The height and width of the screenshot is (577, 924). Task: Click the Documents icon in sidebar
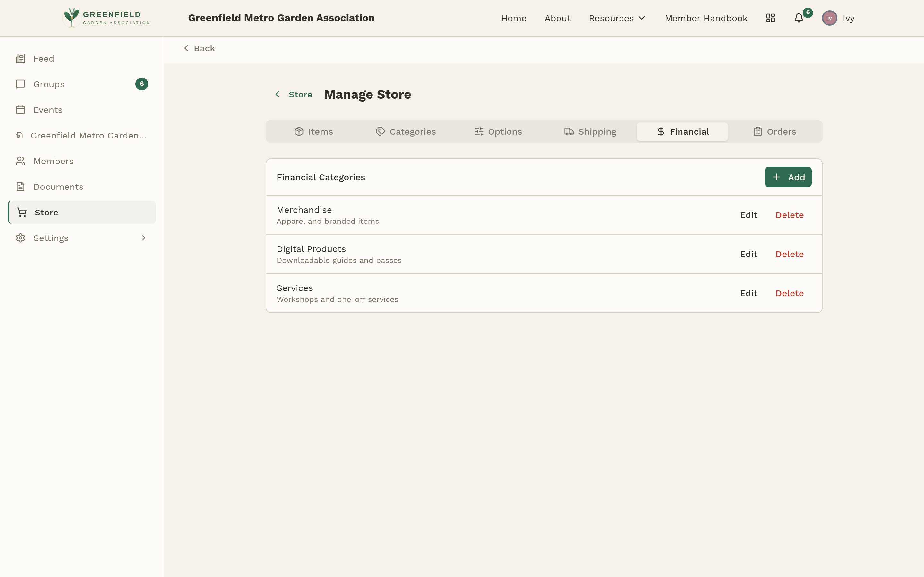(21, 186)
